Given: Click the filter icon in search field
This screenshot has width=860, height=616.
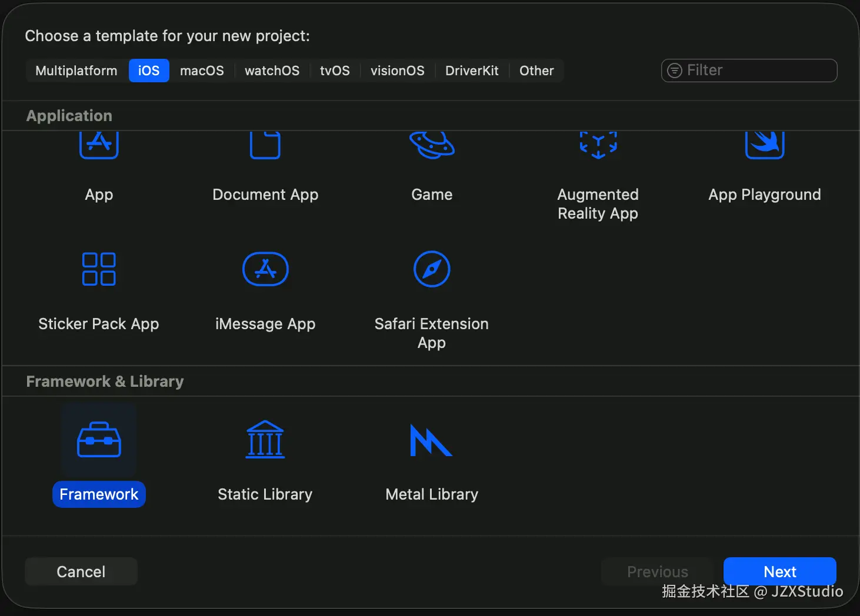Looking at the screenshot, I should 675,71.
